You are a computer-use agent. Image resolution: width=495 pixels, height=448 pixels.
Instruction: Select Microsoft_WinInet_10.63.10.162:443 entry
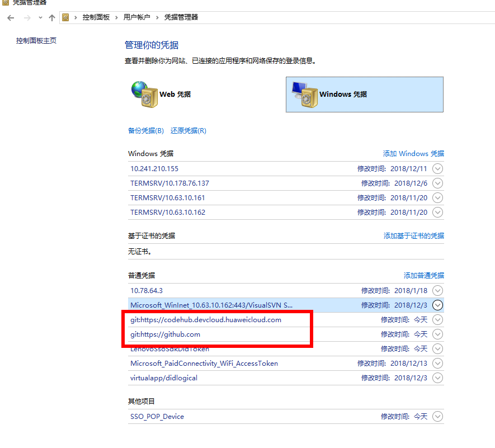point(286,305)
